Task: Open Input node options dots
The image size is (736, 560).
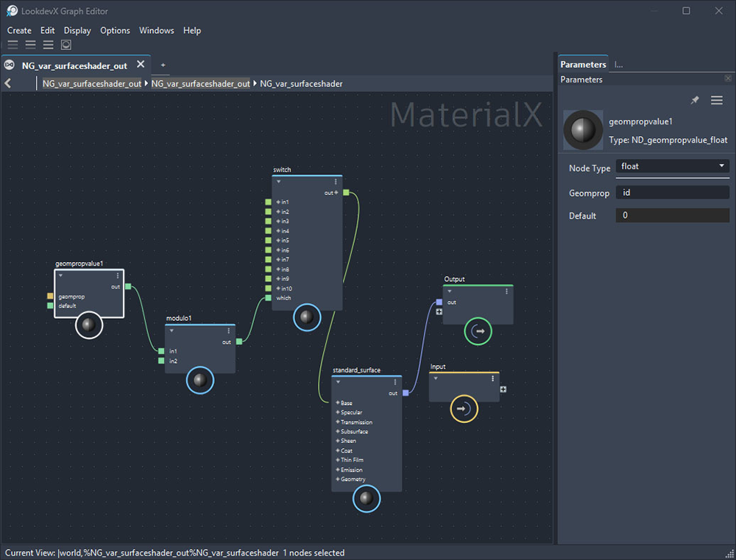Action: [x=492, y=378]
